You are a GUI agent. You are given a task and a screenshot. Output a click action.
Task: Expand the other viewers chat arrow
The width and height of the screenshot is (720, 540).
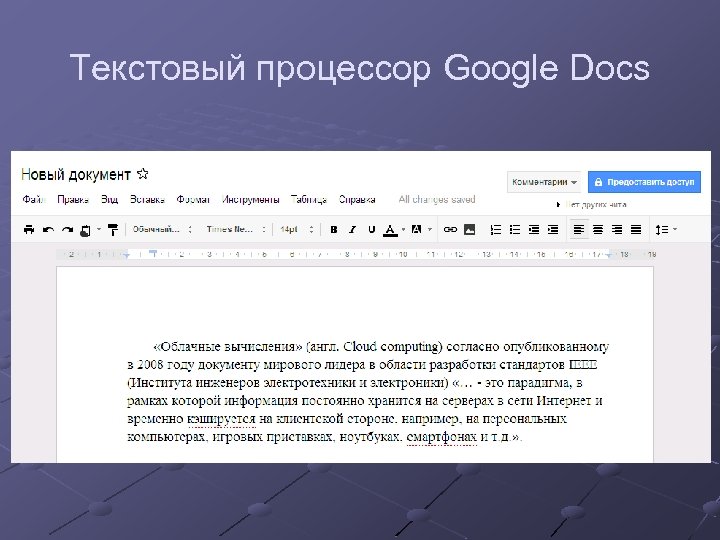coord(558,204)
